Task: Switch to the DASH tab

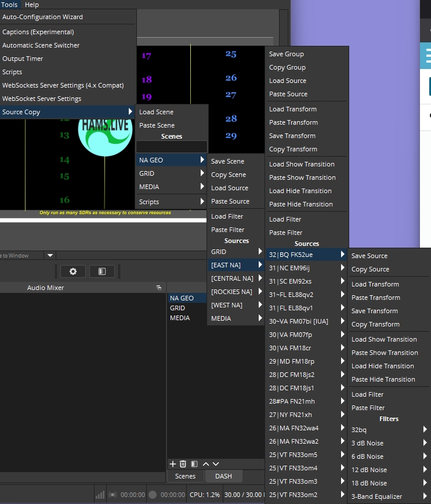Action: pyautogui.click(x=223, y=476)
